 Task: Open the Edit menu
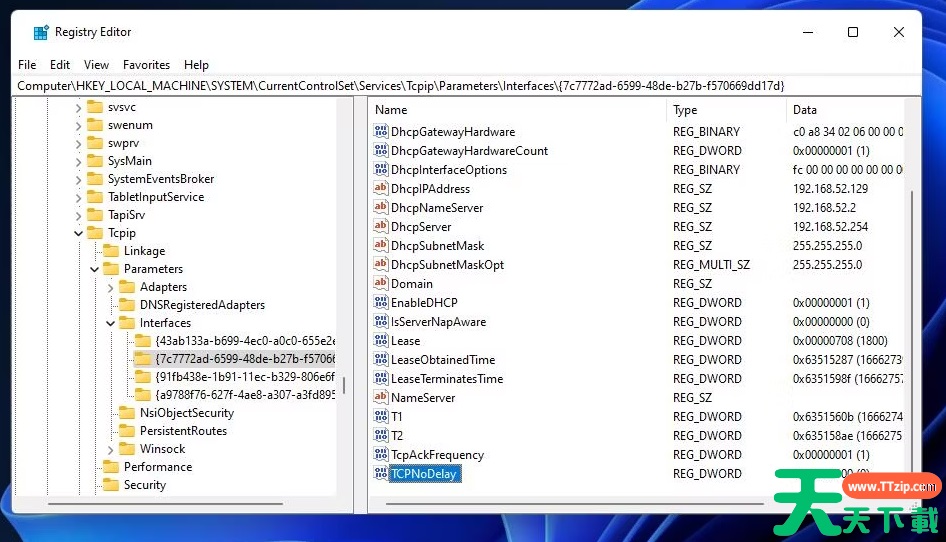point(60,65)
